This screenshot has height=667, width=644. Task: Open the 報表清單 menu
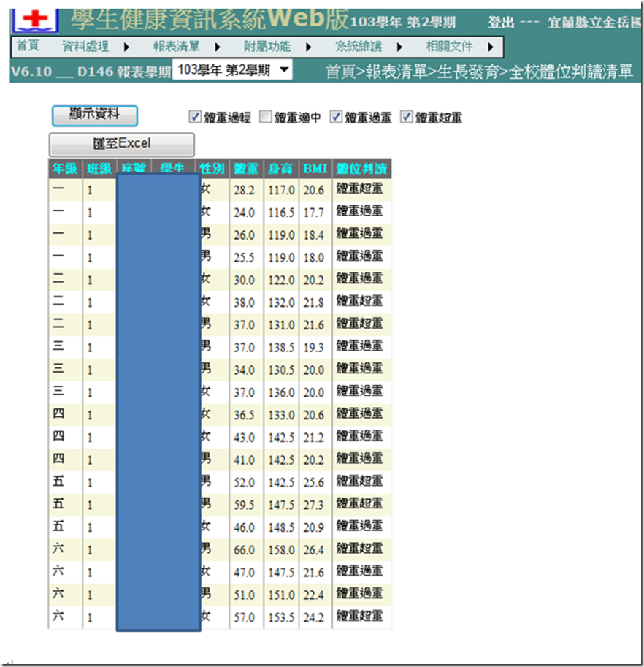point(176,47)
